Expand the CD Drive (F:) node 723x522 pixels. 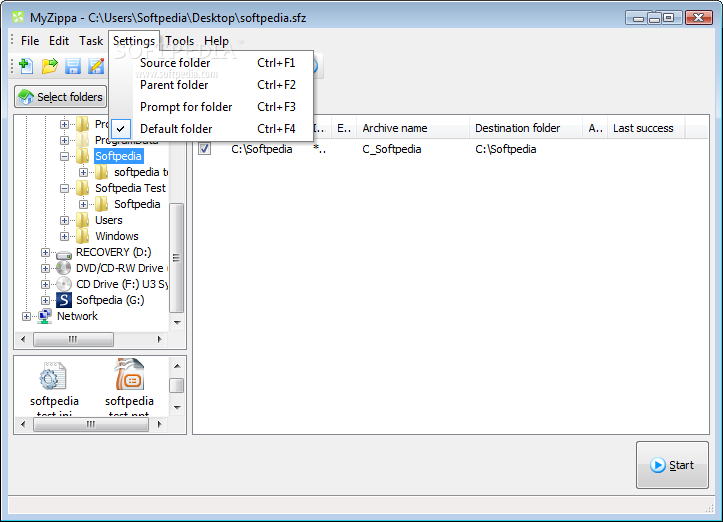45,284
